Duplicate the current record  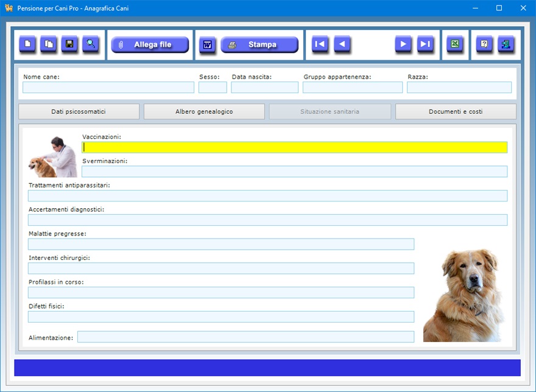pyautogui.click(x=49, y=44)
